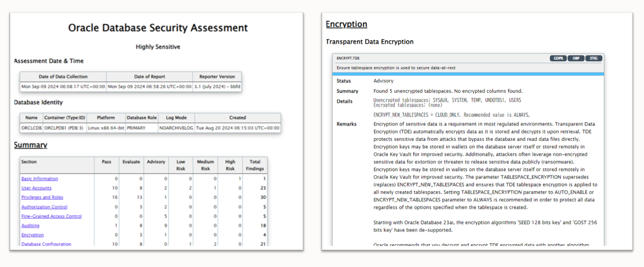Open the Database Configuration link
This screenshot has width=644, height=267.
(46, 244)
